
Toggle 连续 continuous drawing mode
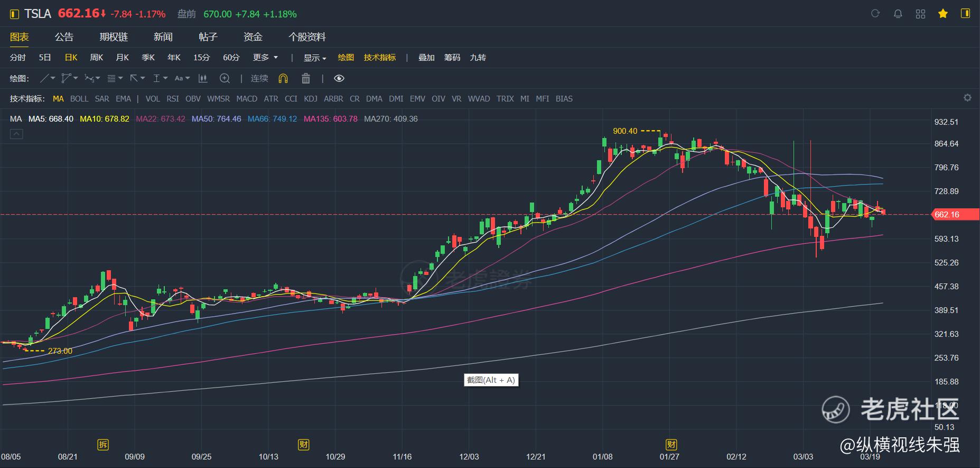[259, 78]
